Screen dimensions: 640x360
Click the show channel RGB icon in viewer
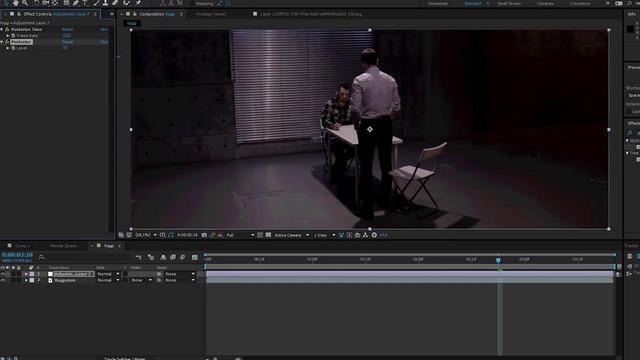tap(220, 235)
